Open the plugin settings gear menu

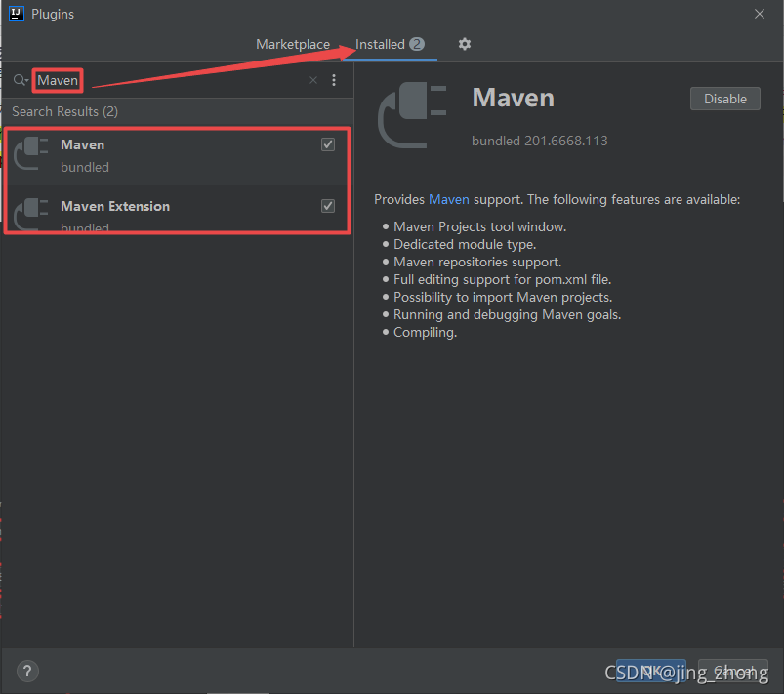coord(465,44)
